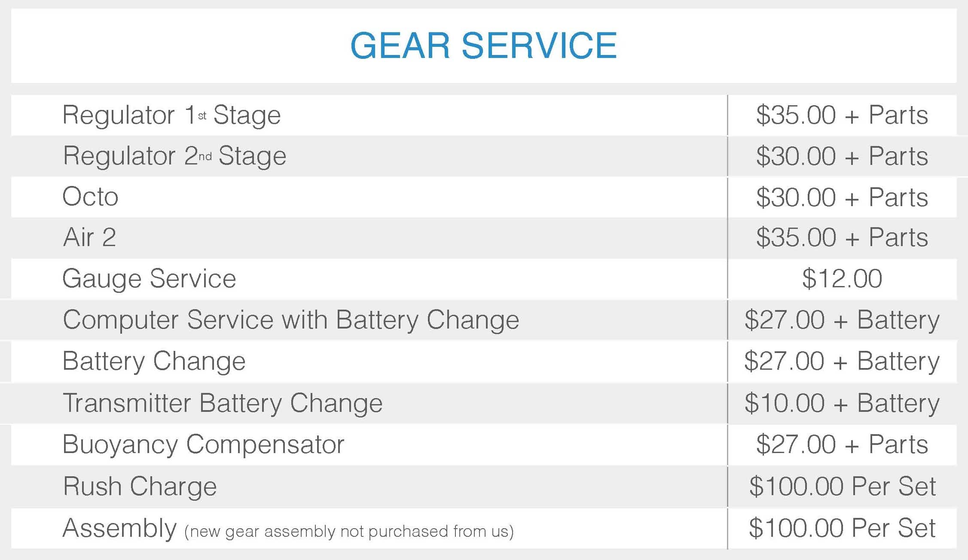Select Transmitter Battery Change entry
The width and height of the screenshot is (968, 560).
click(223, 403)
